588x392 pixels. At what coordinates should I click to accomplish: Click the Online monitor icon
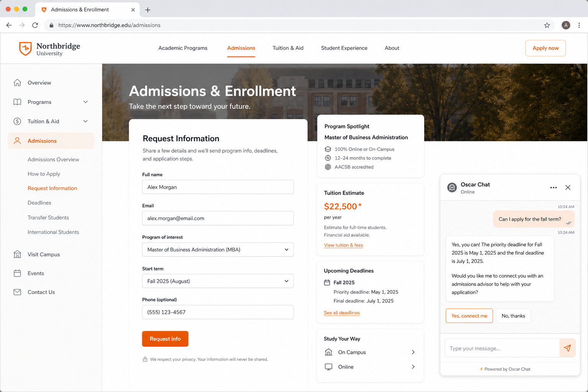(x=328, y=367)
